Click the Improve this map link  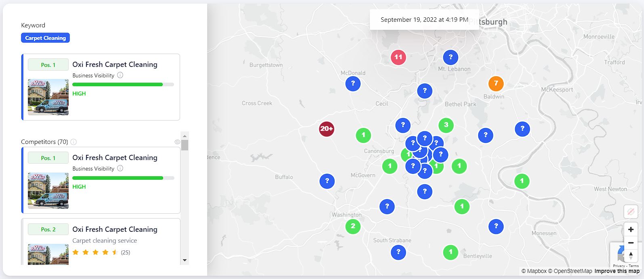click(617, 271)
